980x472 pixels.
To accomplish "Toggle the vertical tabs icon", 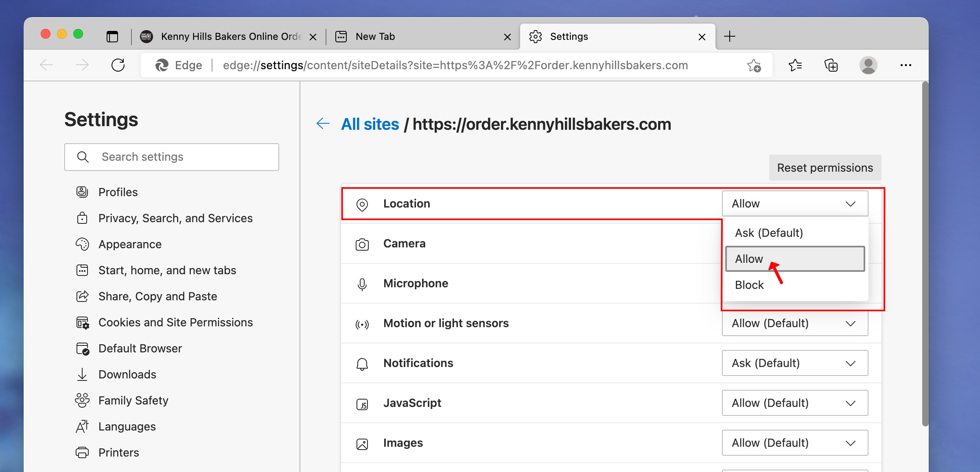I will [112, 37].
